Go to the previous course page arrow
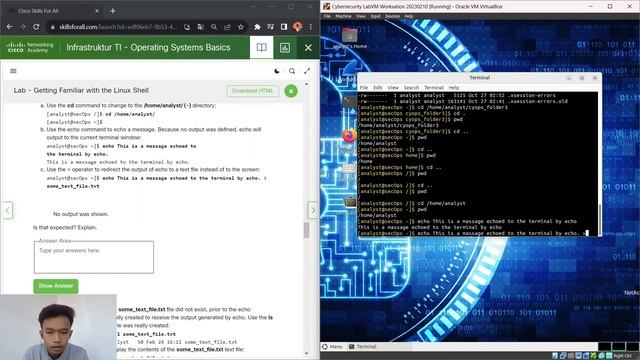Viewport: 640px width, 360px height. [x=8, y=210]
